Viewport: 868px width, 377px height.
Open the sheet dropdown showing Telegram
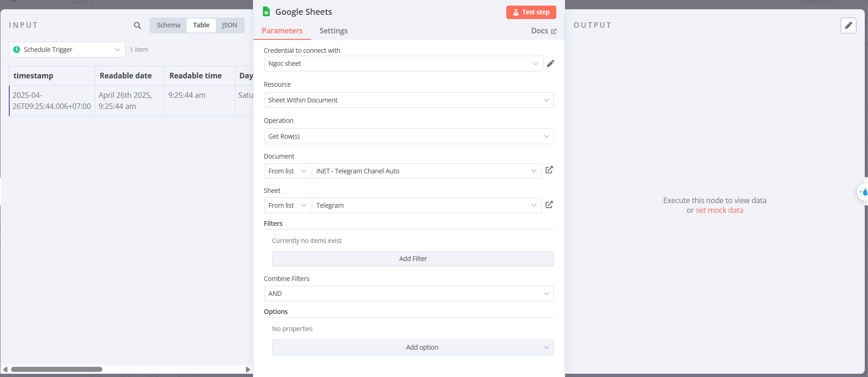tap(426, 205)
